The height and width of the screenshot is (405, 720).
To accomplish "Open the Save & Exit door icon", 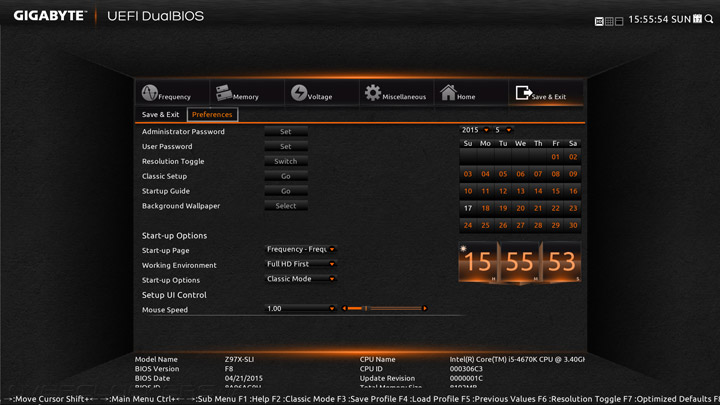I will point(523,93).
